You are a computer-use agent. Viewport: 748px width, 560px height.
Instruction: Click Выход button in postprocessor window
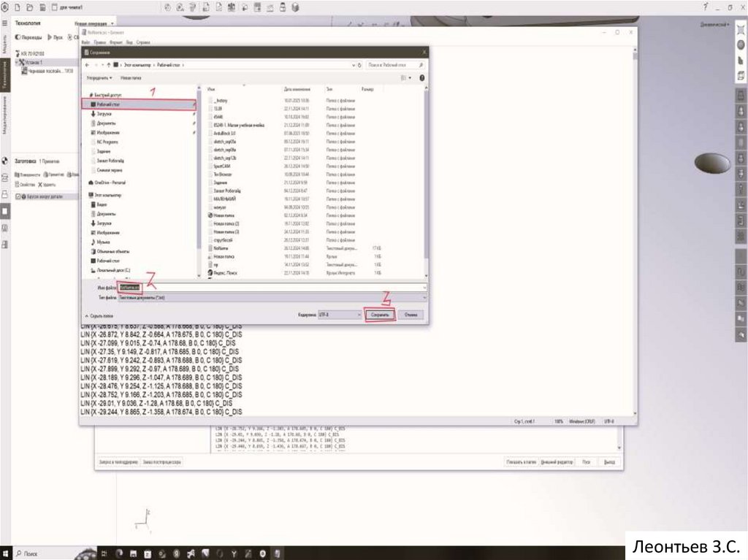point(609,462)
